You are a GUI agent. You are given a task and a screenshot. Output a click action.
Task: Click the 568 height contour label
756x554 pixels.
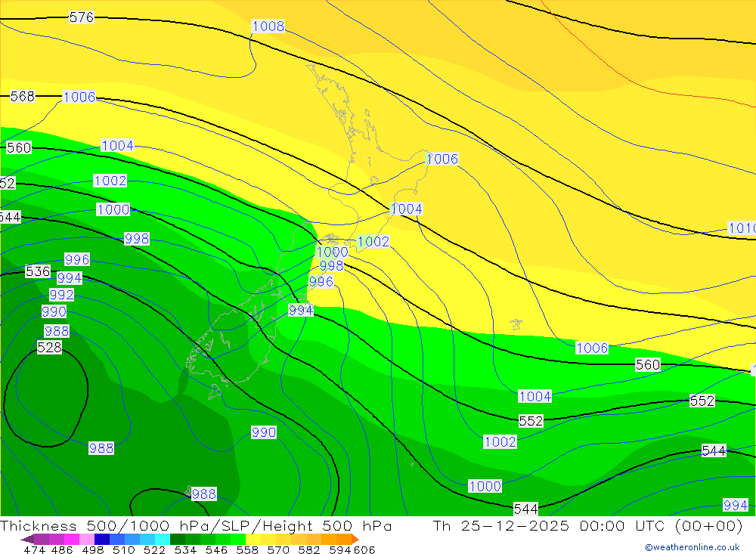click(x=23, y=97)
